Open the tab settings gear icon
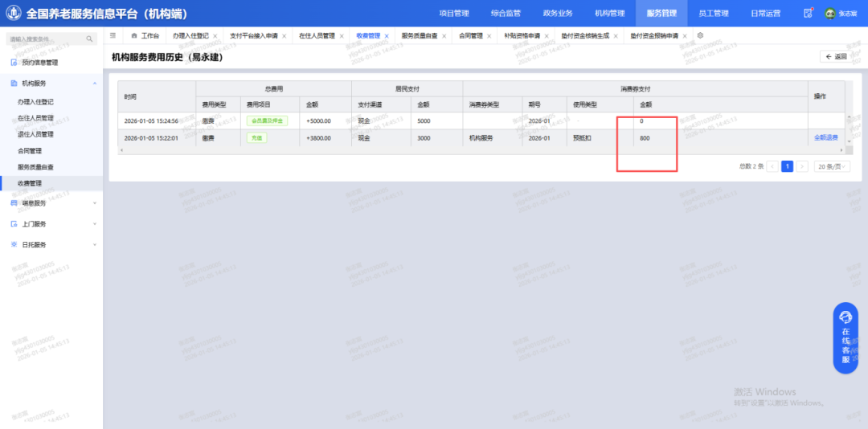This screenshot has height=429, width=868. click(x=700, y=35)
